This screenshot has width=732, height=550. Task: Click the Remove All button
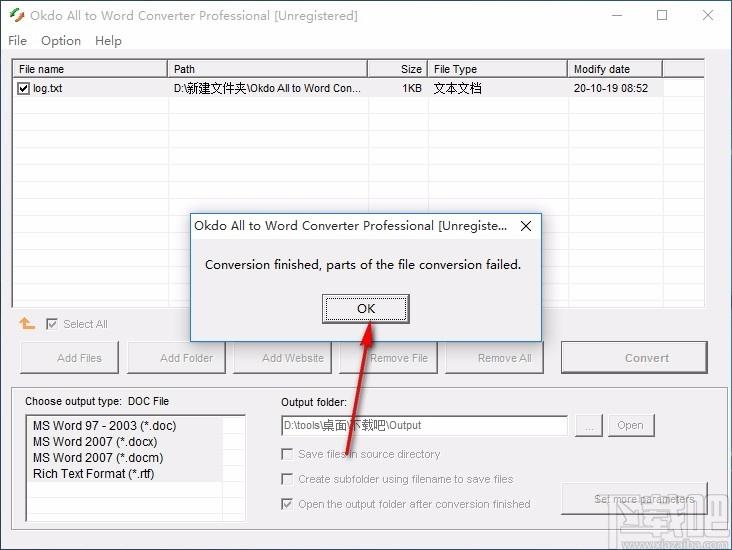tap(494, 358)
